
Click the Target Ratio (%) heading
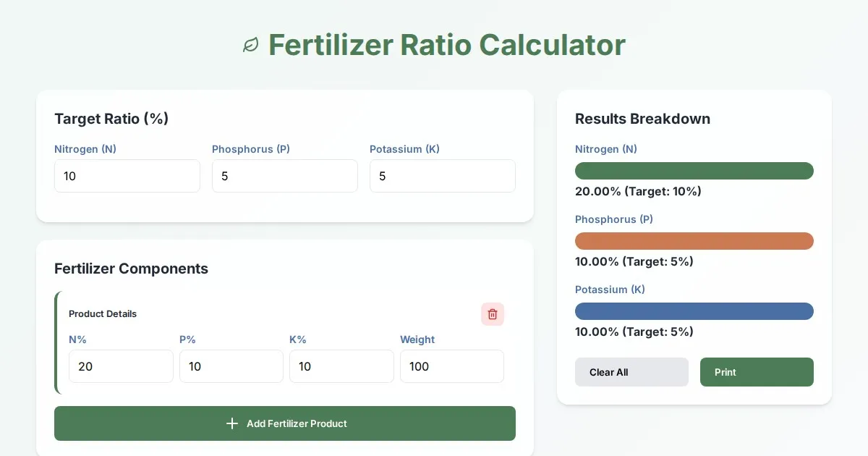(x=111, y=119)
